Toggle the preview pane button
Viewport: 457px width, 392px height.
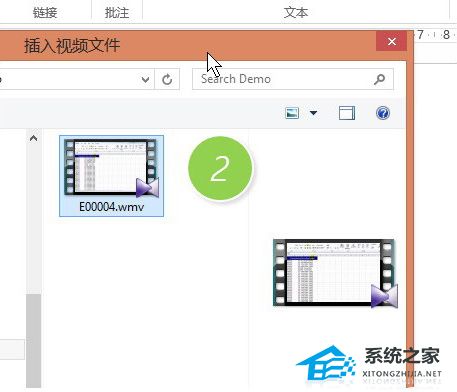click(x=347, y=113)
